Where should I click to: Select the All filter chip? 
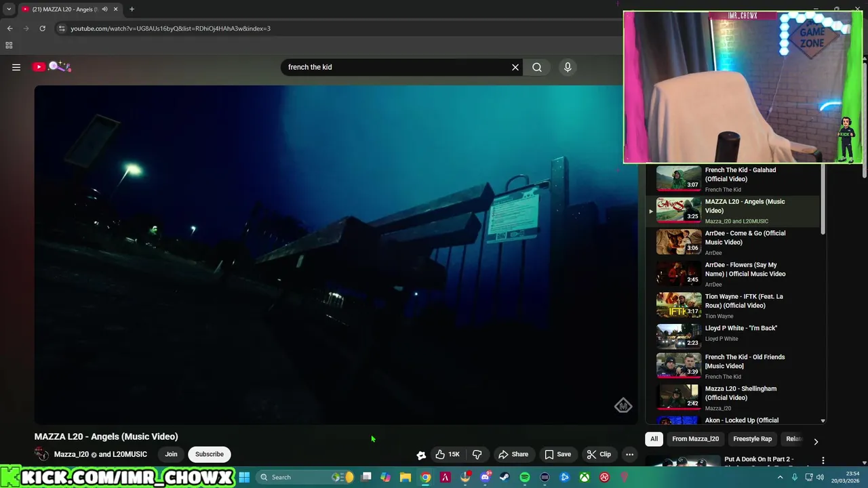tap(654, 439)
